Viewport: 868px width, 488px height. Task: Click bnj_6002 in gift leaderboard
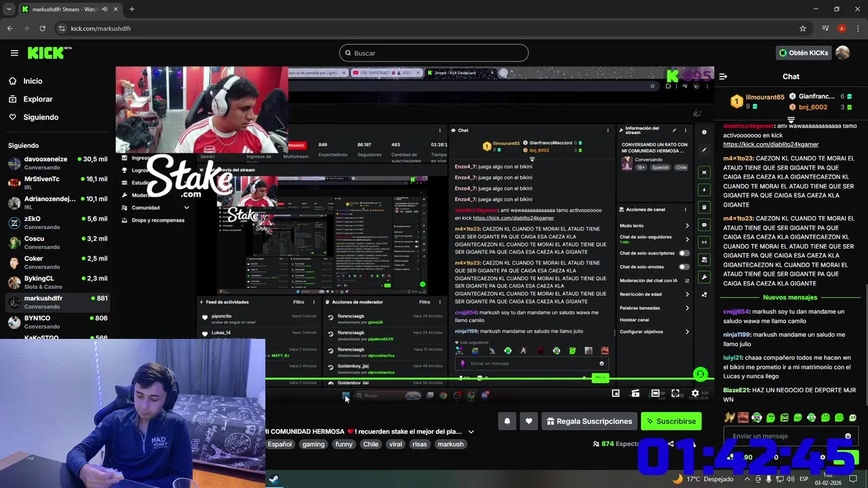[x=812, y=107]
